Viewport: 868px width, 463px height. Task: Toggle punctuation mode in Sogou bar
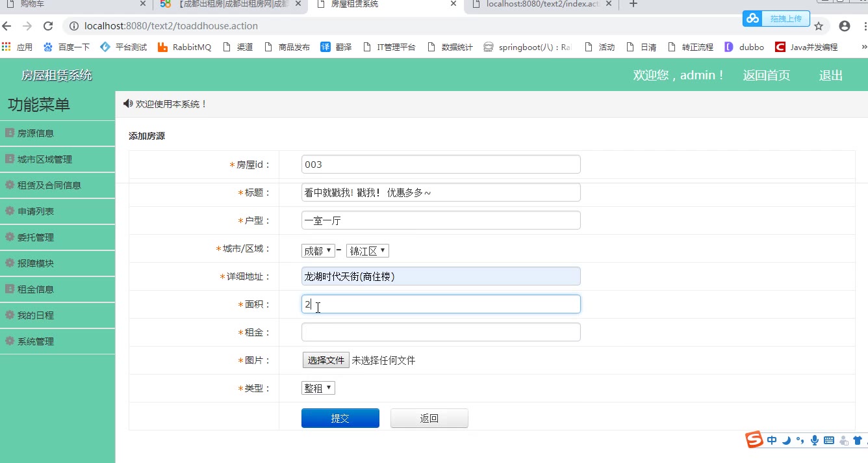coord(800,440)
